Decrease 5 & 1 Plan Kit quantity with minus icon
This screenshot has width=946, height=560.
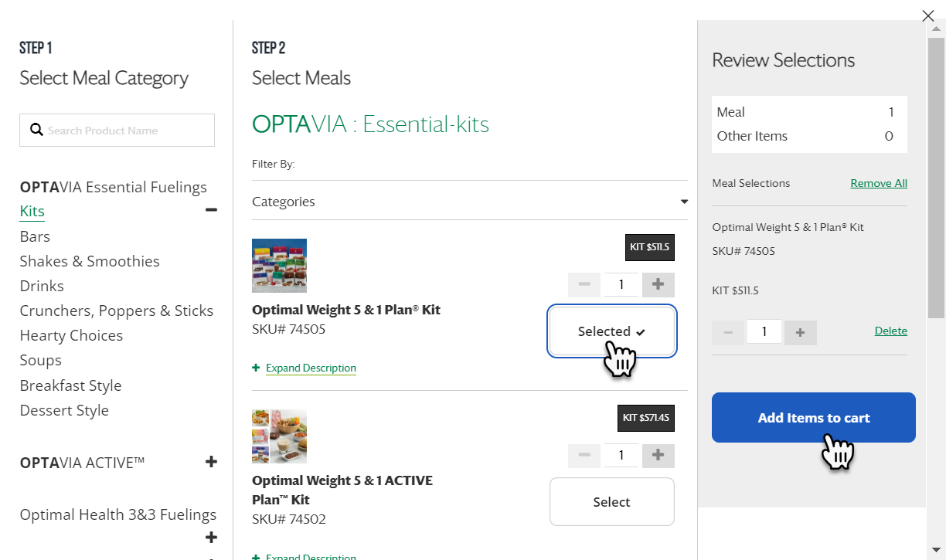(x=584, y=284)
